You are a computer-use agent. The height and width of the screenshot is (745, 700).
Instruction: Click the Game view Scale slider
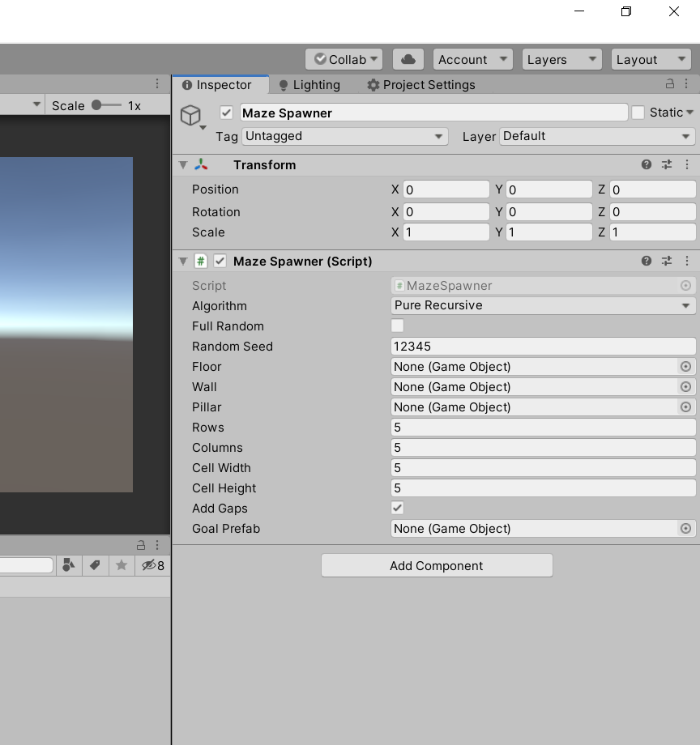click(x=106, y=105)
